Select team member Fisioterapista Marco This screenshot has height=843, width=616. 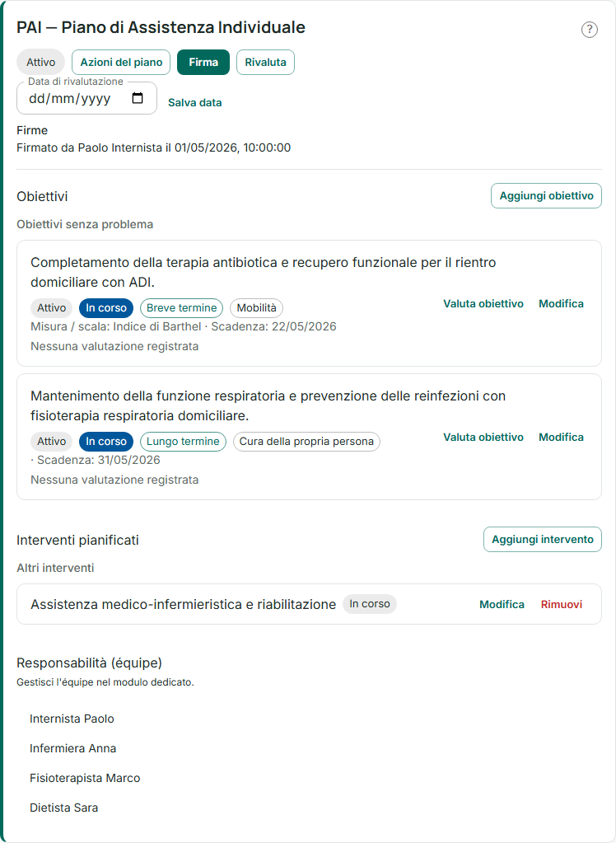coord(85,778)
